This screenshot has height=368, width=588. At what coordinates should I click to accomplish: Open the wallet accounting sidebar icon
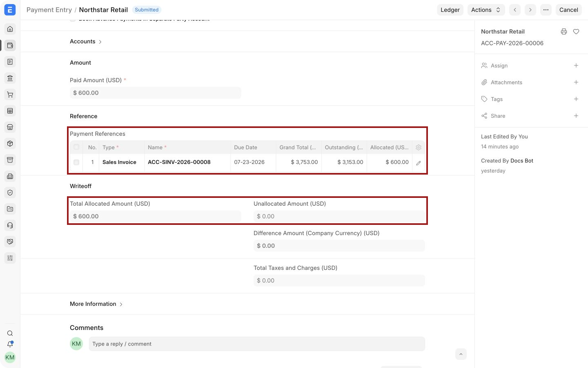tap(10, 45)
